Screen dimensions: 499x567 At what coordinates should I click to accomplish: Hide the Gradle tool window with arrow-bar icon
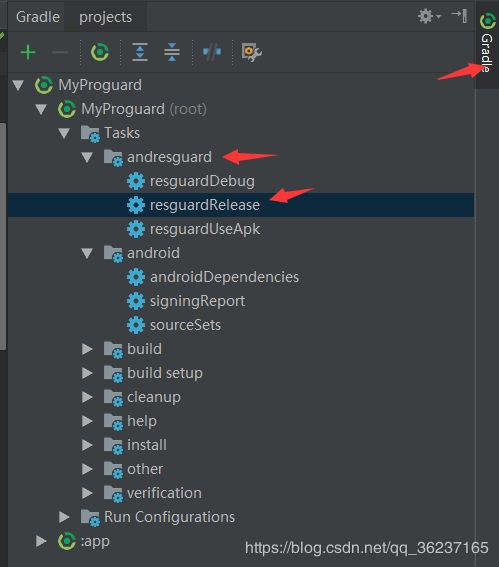(459, 16)
